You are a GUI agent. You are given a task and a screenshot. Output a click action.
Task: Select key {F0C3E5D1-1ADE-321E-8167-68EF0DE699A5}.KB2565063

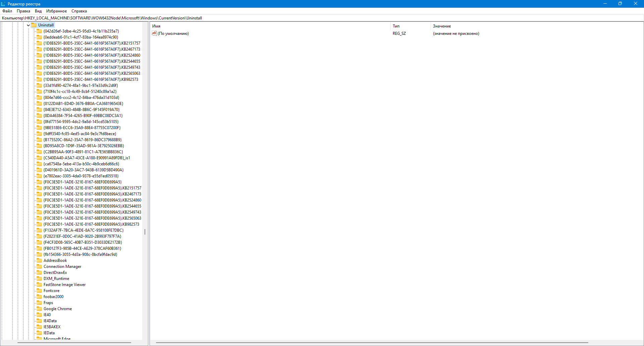tap(92, 218)
